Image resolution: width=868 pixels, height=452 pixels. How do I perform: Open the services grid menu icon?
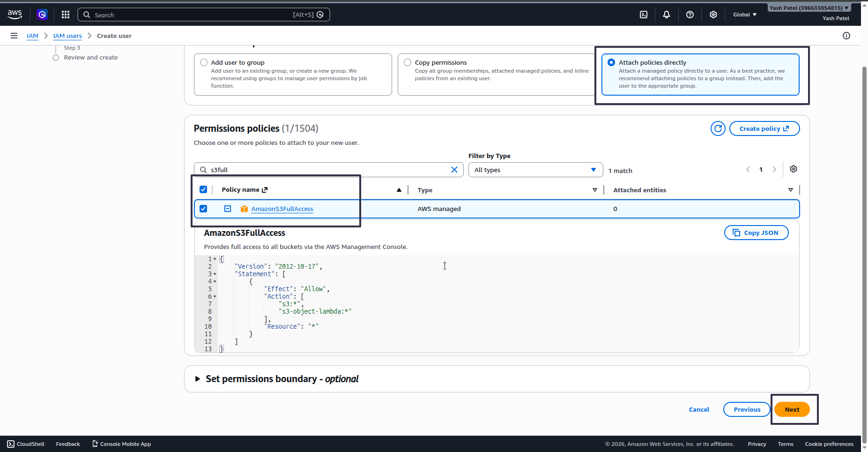[66, 15]
